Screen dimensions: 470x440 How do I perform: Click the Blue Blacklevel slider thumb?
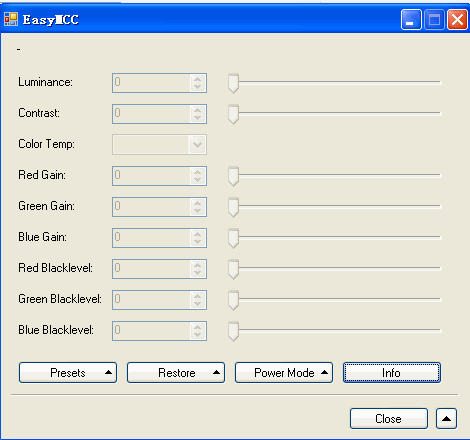pos(233,331)
